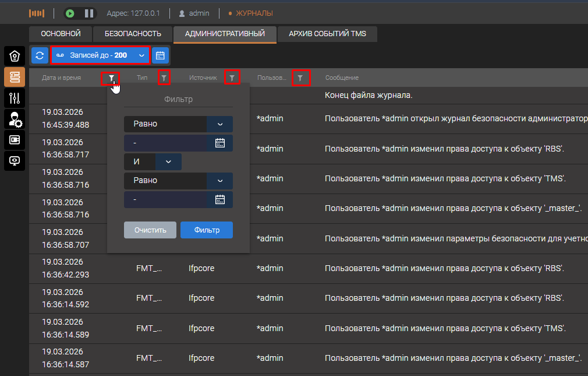Switch to the БЕЗОПАСНОСТЬ tab

[x=133, y=34]
